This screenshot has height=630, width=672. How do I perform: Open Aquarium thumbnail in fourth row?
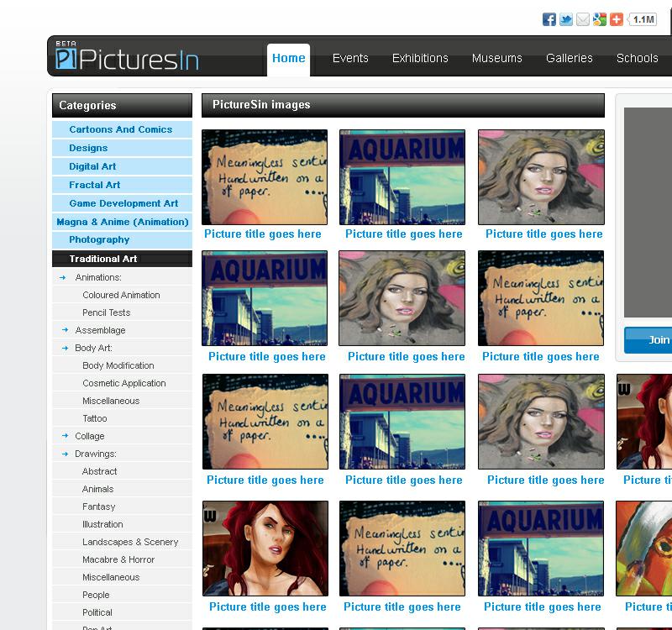coord(541,549)
